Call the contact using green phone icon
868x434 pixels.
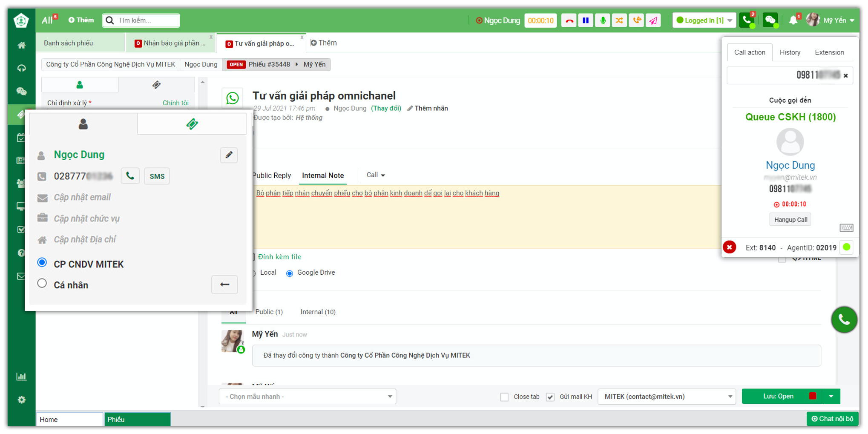point(130,176)
